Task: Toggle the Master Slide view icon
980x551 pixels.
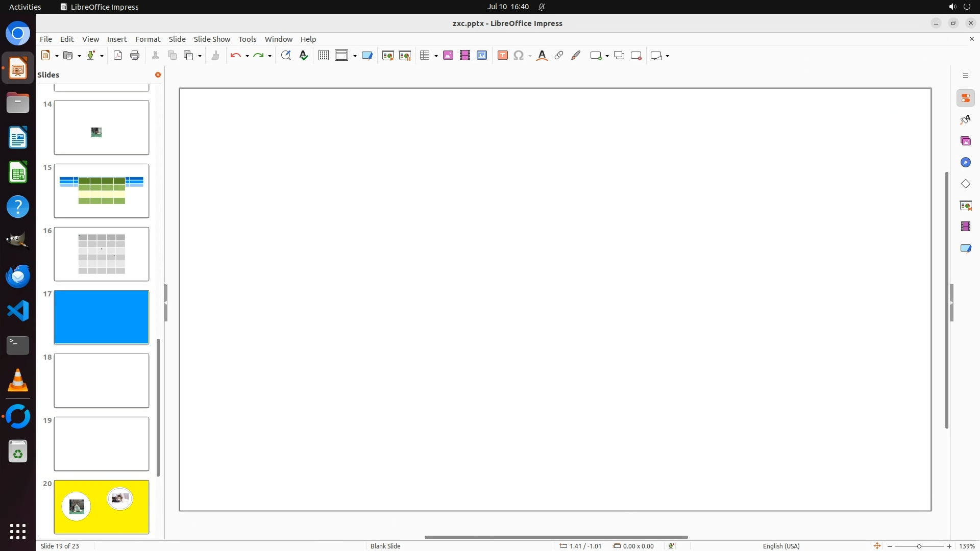Action: tap(367, 56)
